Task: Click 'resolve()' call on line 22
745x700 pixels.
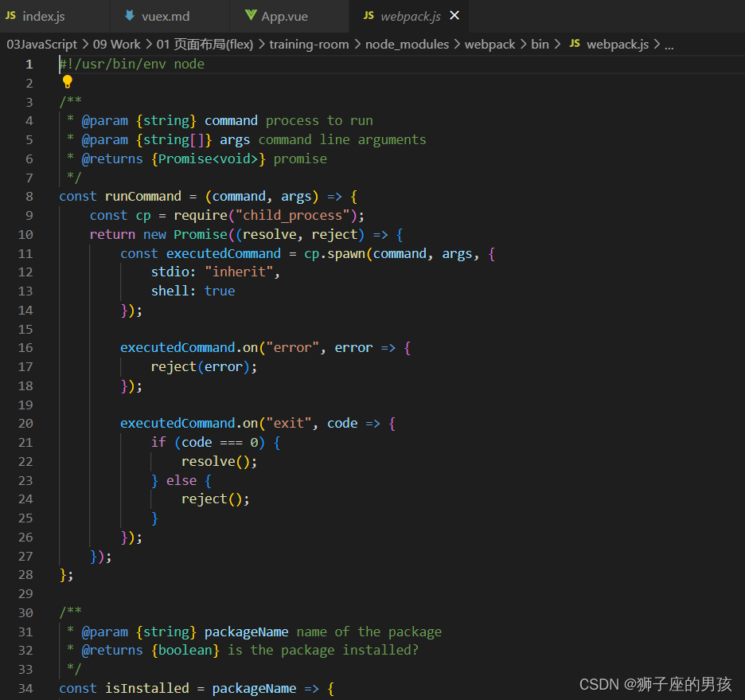Action: 215,461
